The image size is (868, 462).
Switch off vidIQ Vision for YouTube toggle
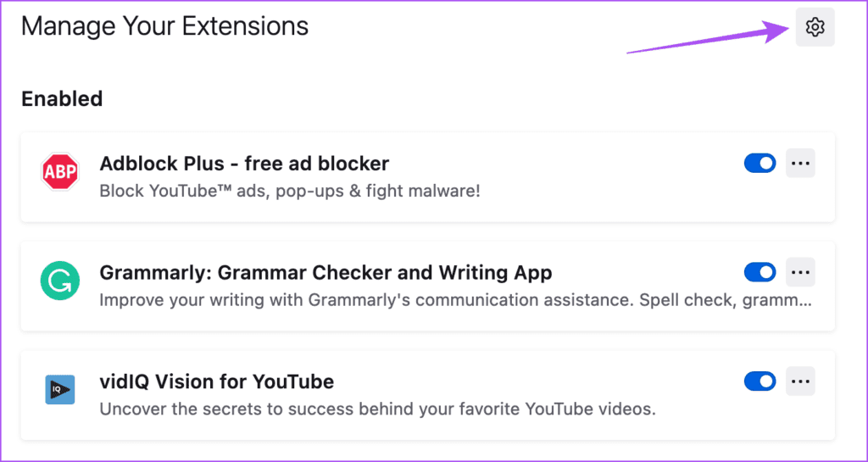pyautogui.click(x=759, y=381)
